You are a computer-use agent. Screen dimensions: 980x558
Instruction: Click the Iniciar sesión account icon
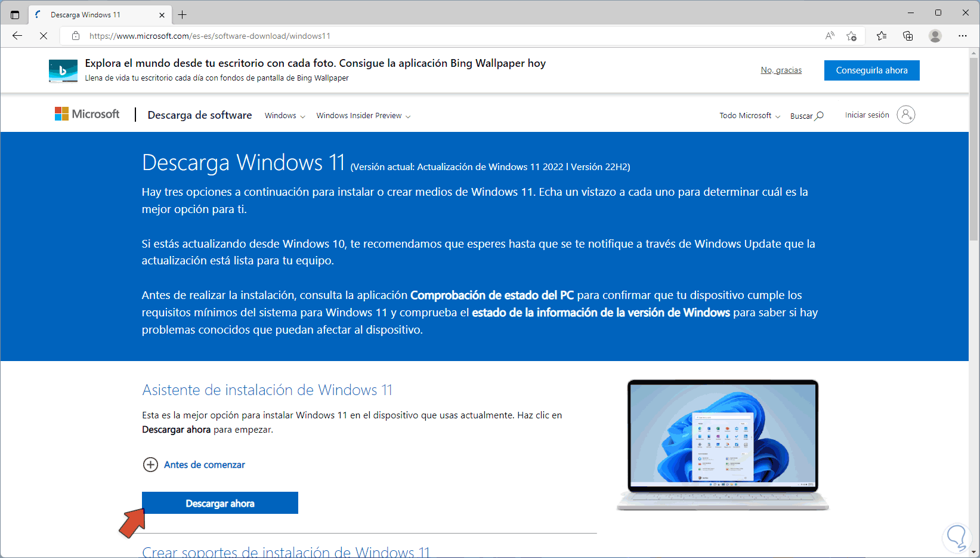pyautogui.click(x=905, y=115)
